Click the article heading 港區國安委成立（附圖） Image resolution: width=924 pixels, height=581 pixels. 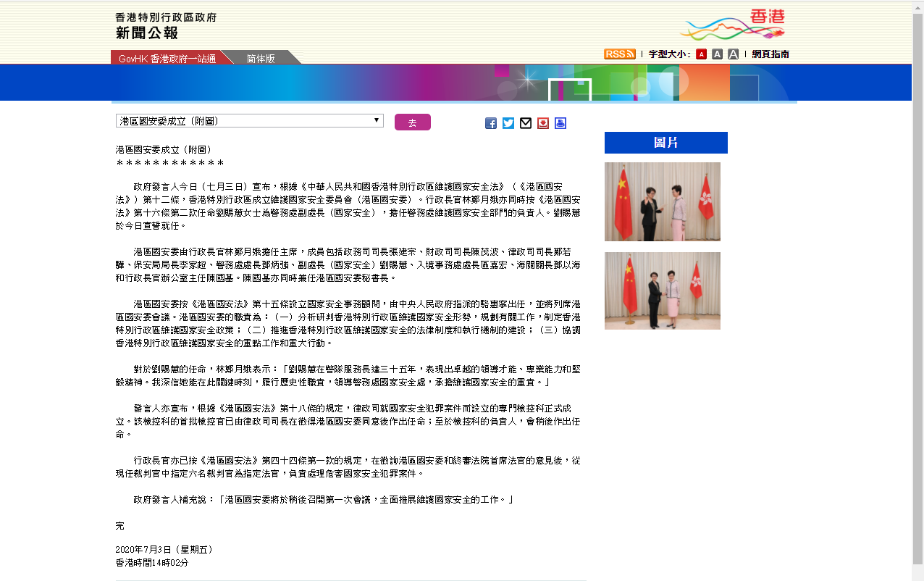(163, 149)
